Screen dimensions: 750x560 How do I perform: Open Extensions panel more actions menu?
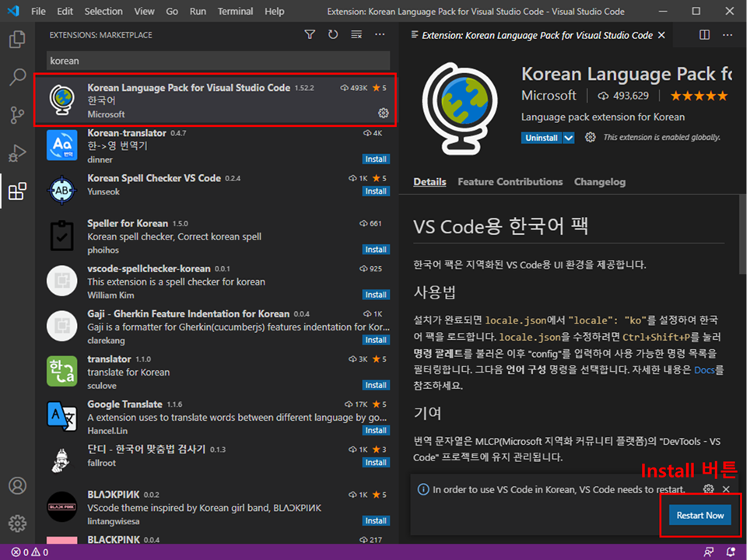pos(380,34)
